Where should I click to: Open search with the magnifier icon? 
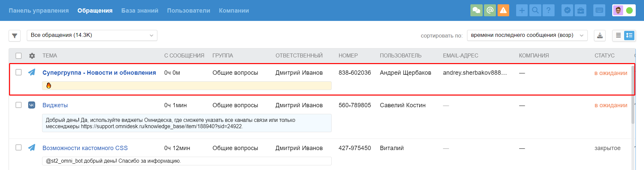[535, 10]
